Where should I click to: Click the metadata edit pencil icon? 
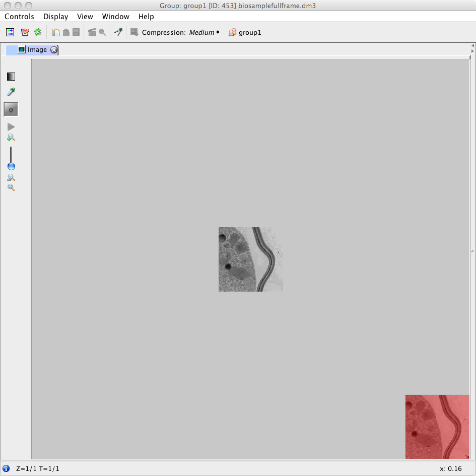(x=25, y=32)
